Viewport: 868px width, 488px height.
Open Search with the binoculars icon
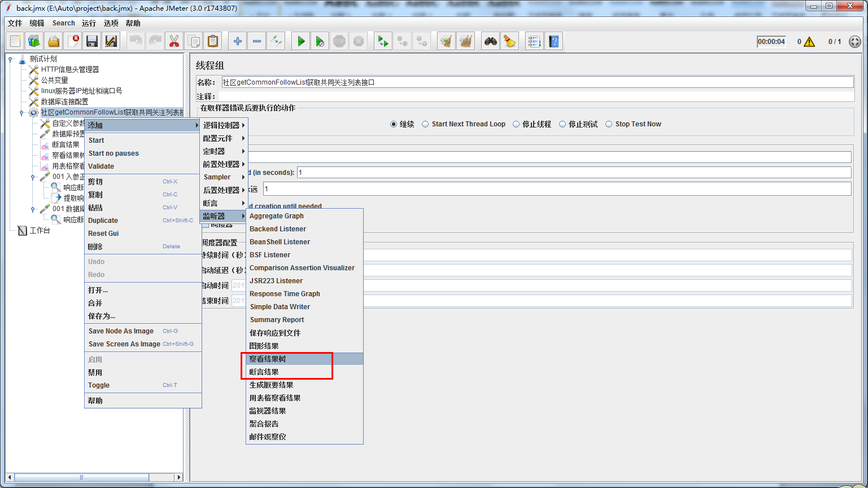[x=491, y=41]
